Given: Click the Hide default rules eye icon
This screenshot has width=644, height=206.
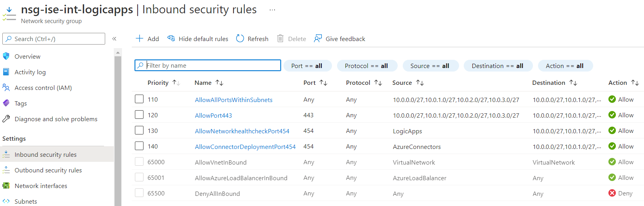Looking at the screenshot, I should pos(171,38).
